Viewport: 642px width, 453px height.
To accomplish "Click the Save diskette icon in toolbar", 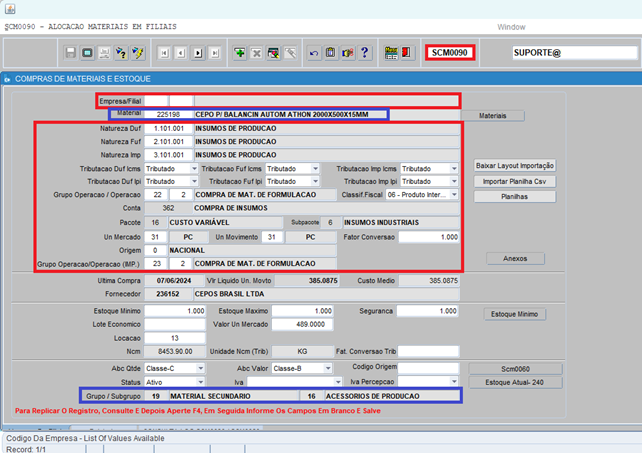I will [70, 53].
